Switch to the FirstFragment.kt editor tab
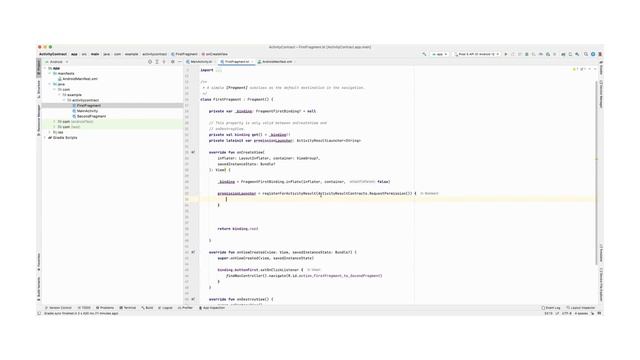Screen dimensions: 640x360 237,62
